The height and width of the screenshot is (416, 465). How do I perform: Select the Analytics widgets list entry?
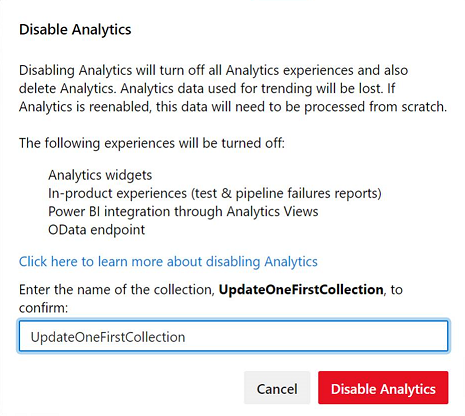click(100, 175)
